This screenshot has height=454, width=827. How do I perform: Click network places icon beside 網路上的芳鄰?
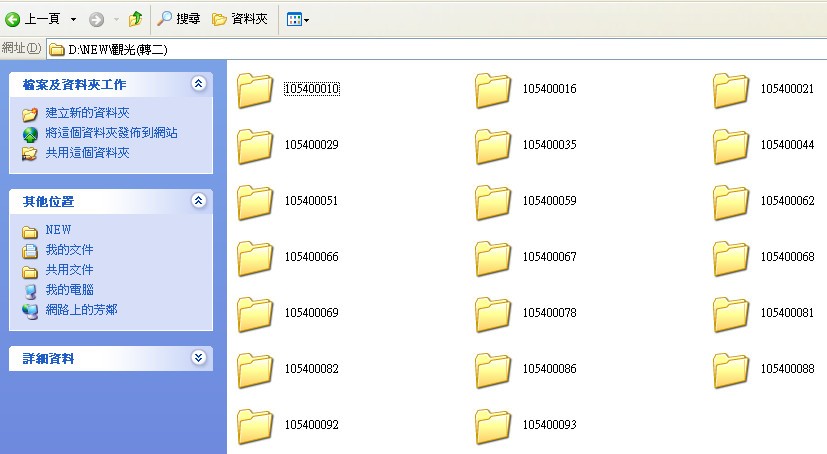coord(30,312)
